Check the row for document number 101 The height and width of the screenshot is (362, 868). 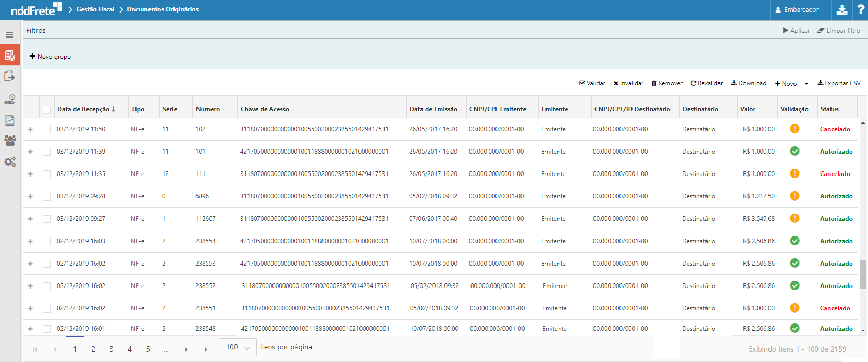point(47,152)
